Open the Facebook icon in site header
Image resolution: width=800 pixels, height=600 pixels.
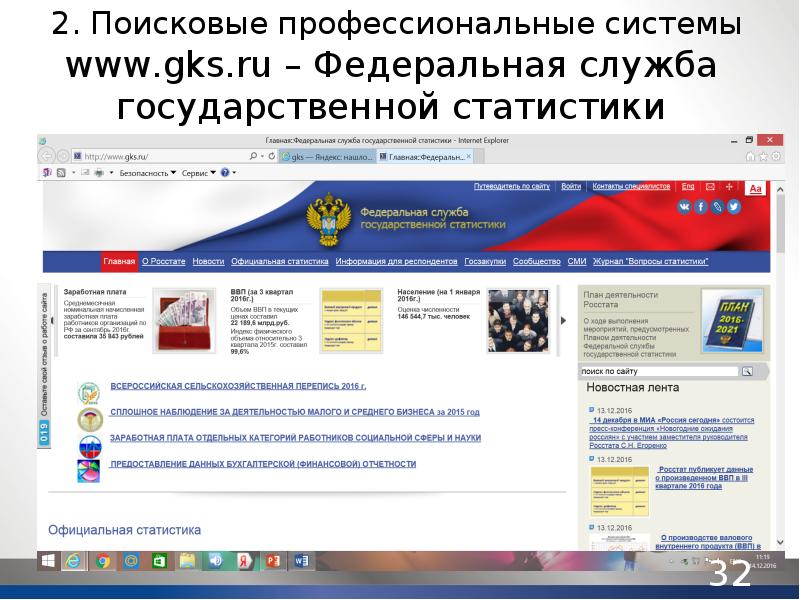tap(701, 207)
